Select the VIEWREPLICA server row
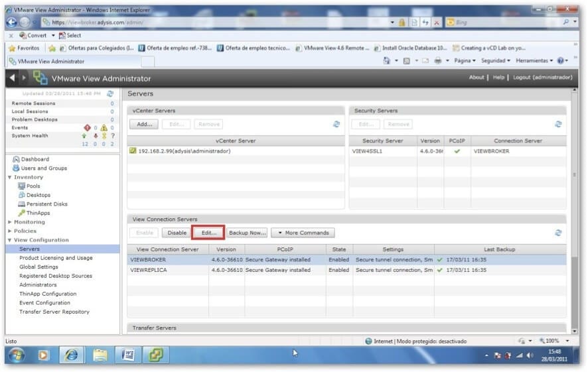 pyautogui.click(x=346, y=270)
